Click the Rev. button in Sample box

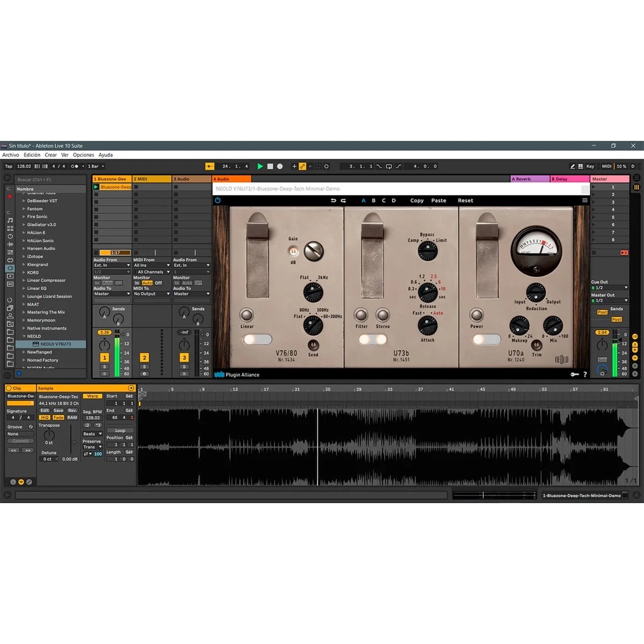pyautogui.click(x=72, y=410)
